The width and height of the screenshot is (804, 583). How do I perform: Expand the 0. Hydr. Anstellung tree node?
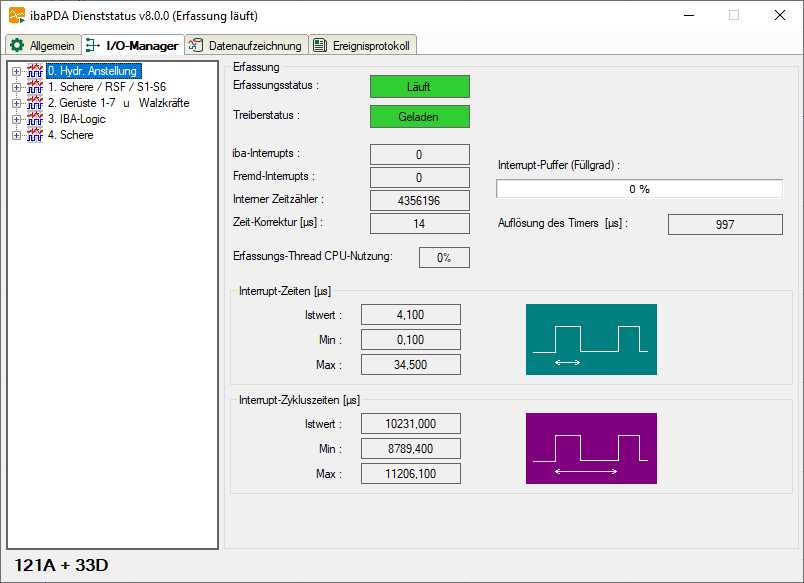[x=16, y=71]
